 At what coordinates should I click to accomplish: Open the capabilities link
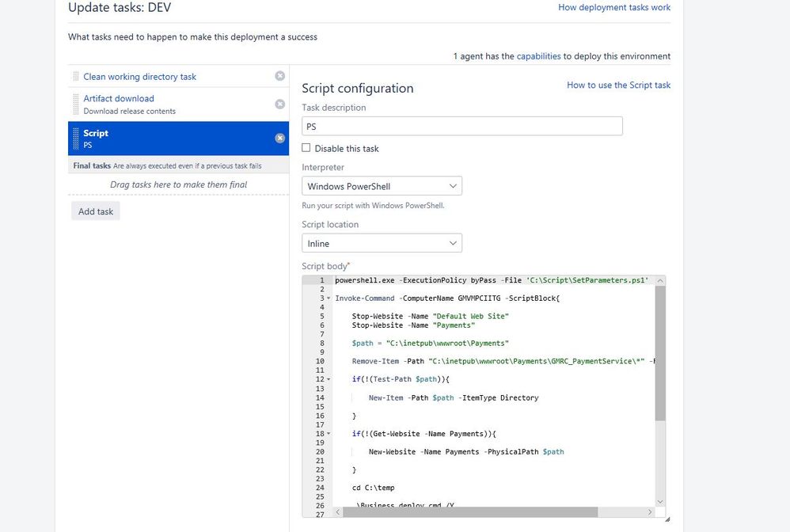point(538,56)
